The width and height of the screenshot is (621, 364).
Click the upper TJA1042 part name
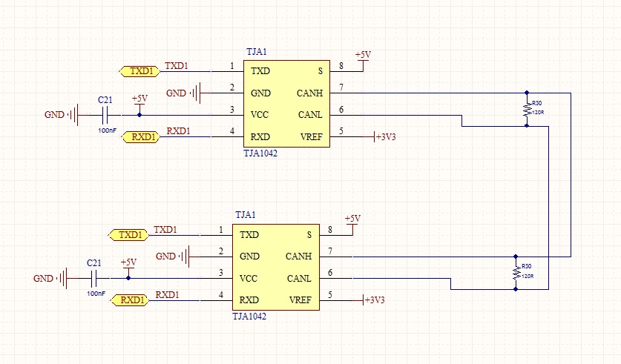pos(260,153)
